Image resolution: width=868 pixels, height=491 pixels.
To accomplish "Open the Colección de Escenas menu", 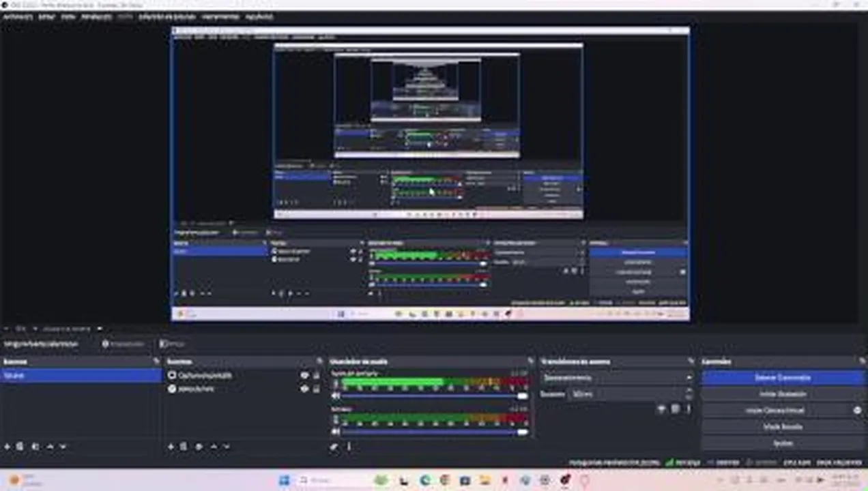I will [167, 16].
